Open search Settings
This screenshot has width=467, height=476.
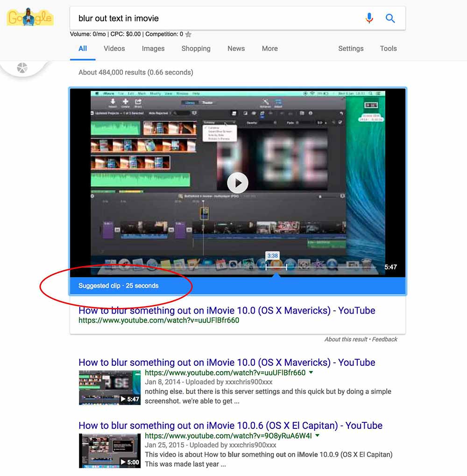pos(351,49)
